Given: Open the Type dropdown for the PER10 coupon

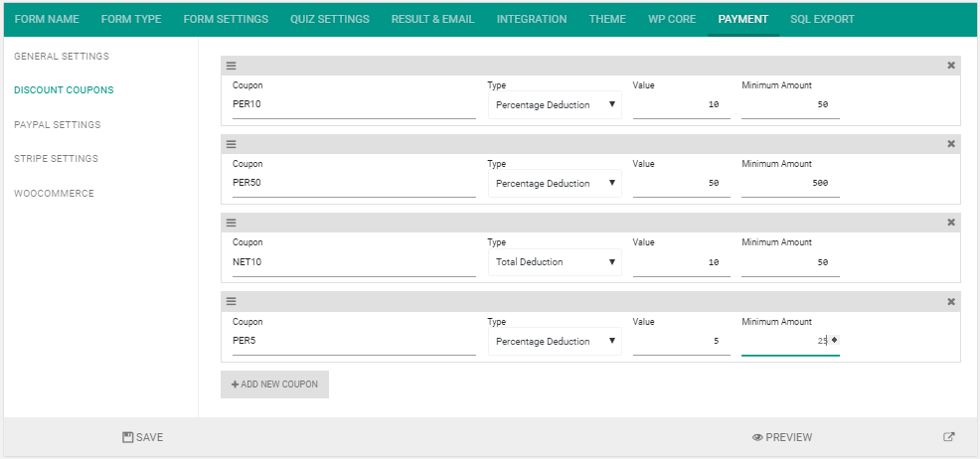Looking at the screenshot, I should (x=555, y=105).
